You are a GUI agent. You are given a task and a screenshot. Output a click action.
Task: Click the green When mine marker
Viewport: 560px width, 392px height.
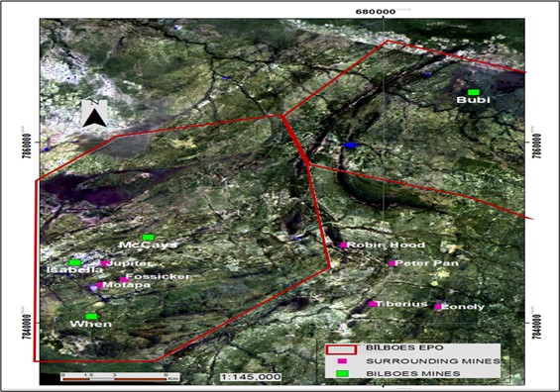pyautogui.click(x=91, y=316)
